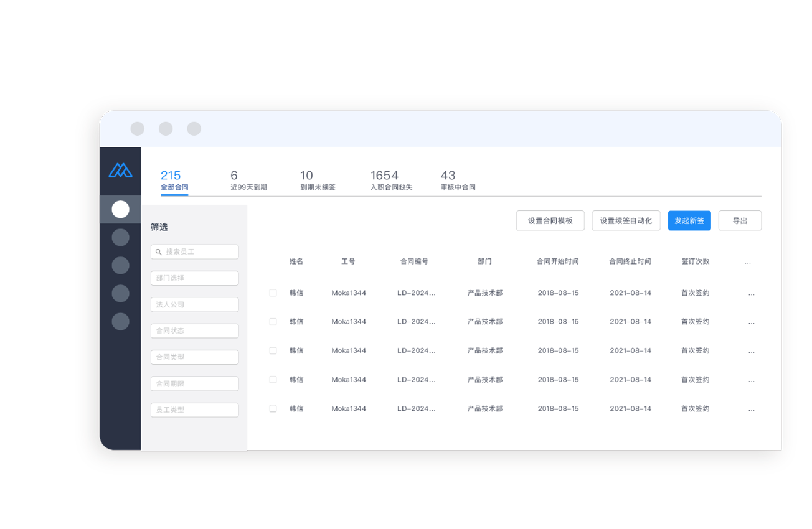Expand the 部门选择 filter dropdown
This screenshot has height=529, width=812.
click(x=194, y=278)
